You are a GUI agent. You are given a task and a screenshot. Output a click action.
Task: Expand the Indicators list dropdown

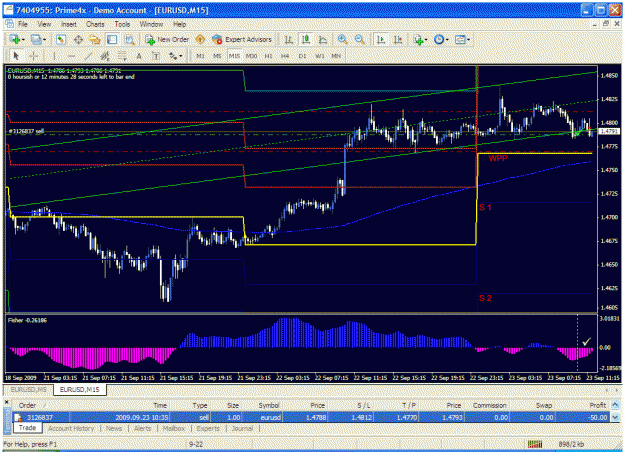[x=426, y=39]
